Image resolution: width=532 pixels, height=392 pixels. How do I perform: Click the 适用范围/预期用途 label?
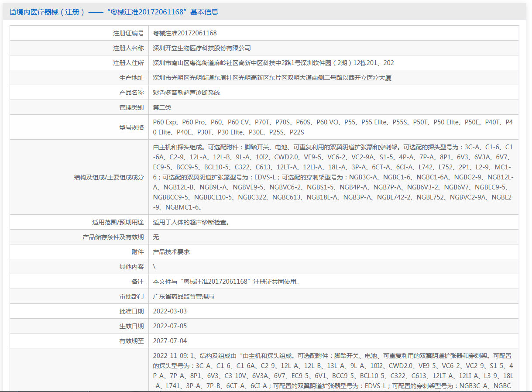[x=118, y=222]
